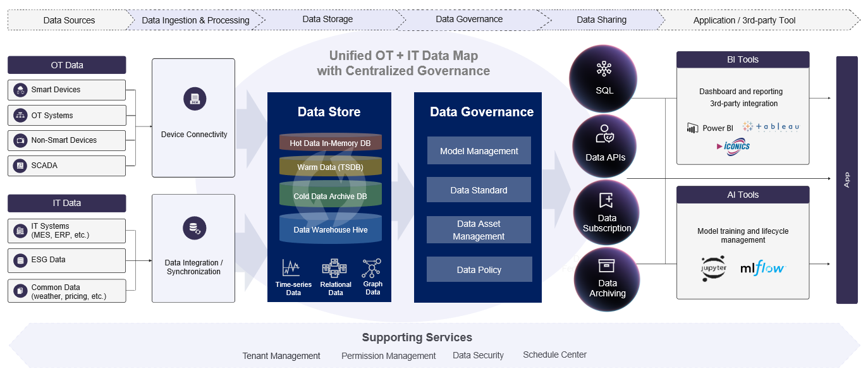Open the tableau logo in BI Tools

click(x=771, y=126)
